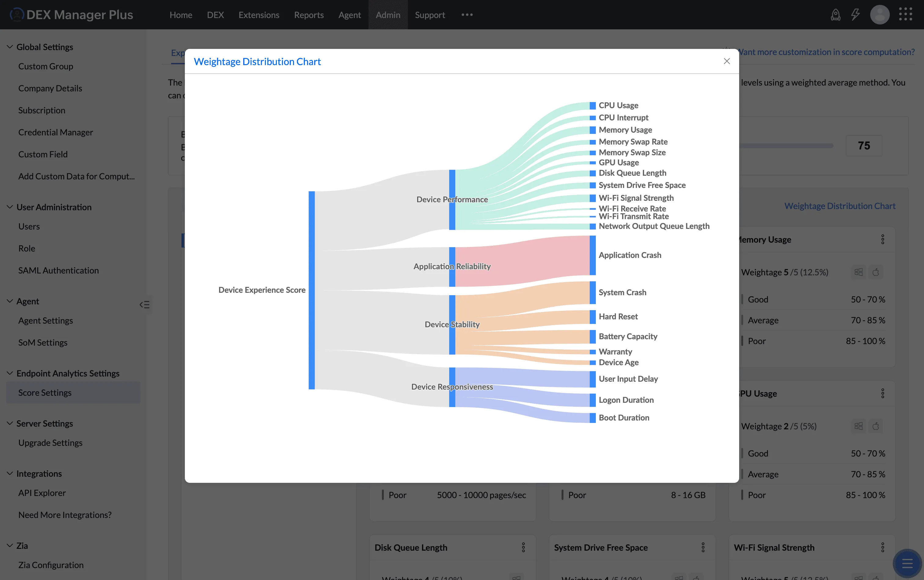Collapse the Integrations section
The width and height of the screenshot is (924, 580).
pos(10,474)
